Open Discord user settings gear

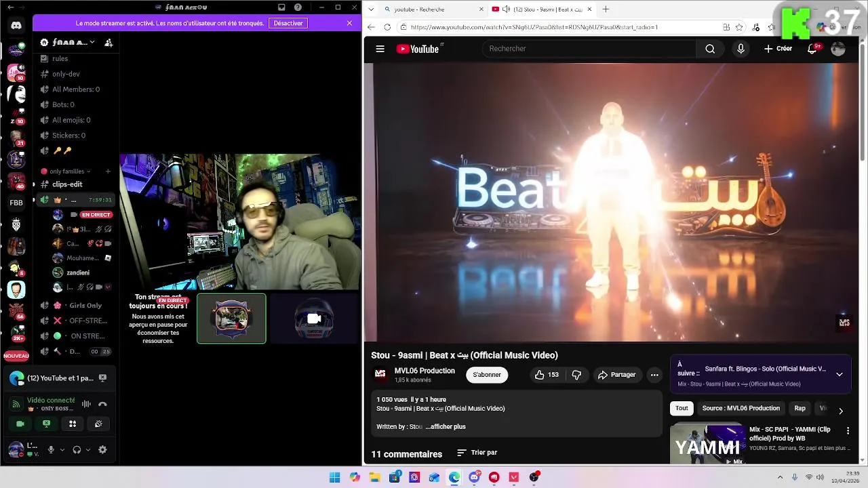[102, 449]
